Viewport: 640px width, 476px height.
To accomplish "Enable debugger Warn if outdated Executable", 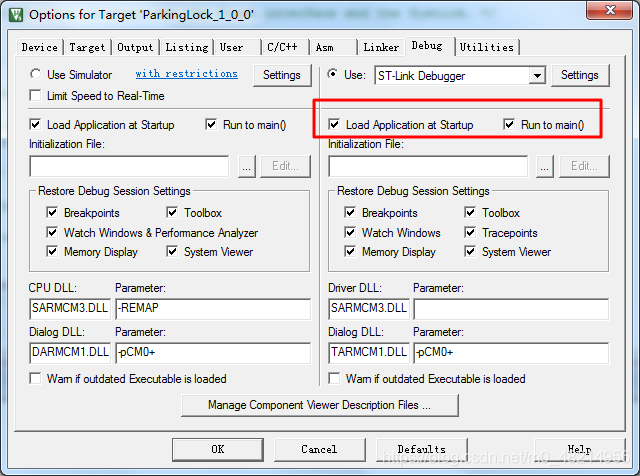I will tap(334, 378).
